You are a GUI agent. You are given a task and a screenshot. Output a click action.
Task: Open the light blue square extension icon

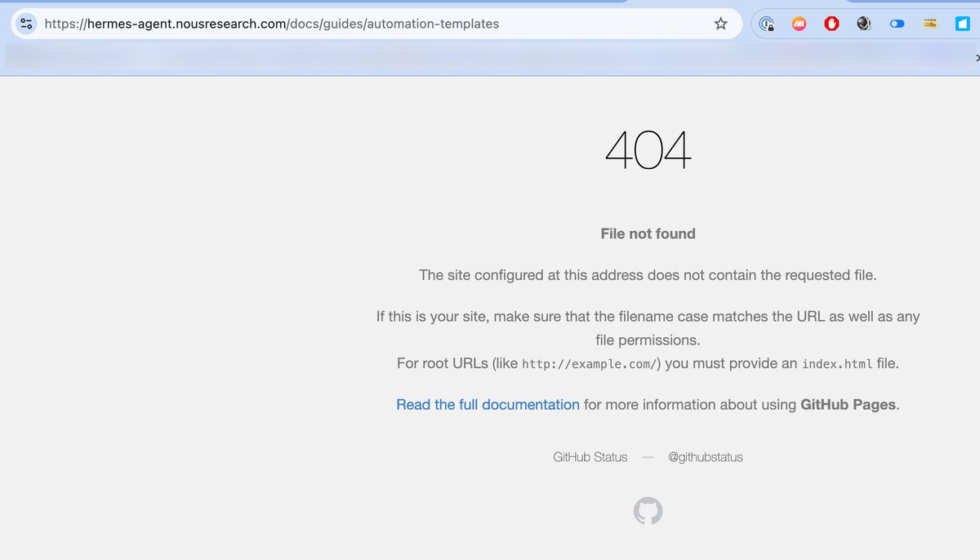(x=962, y=24)
